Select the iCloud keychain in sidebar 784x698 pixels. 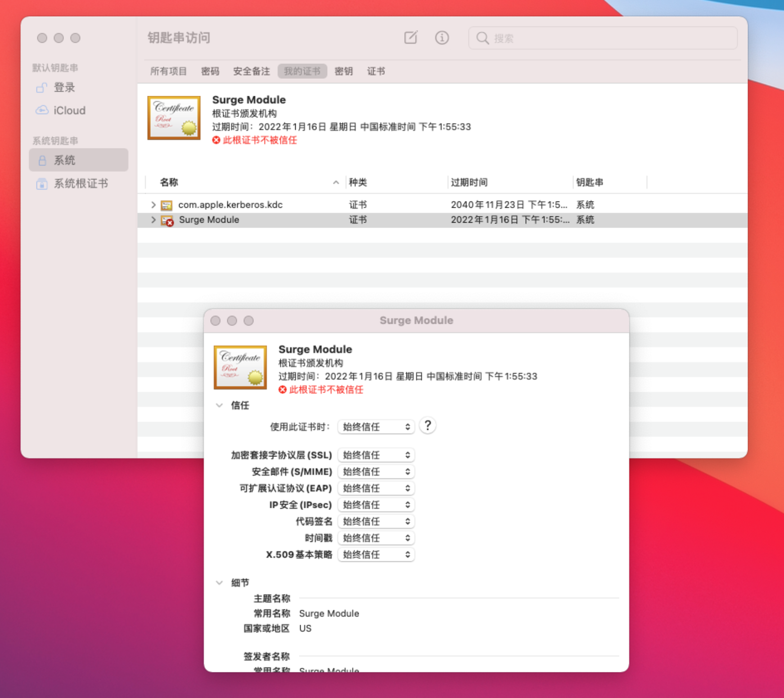79,111
